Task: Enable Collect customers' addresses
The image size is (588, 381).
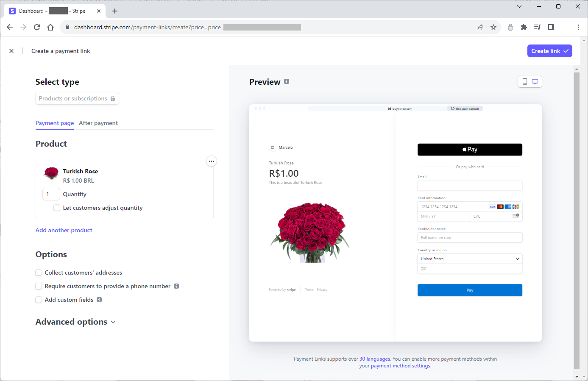Action: coord(39,273)
